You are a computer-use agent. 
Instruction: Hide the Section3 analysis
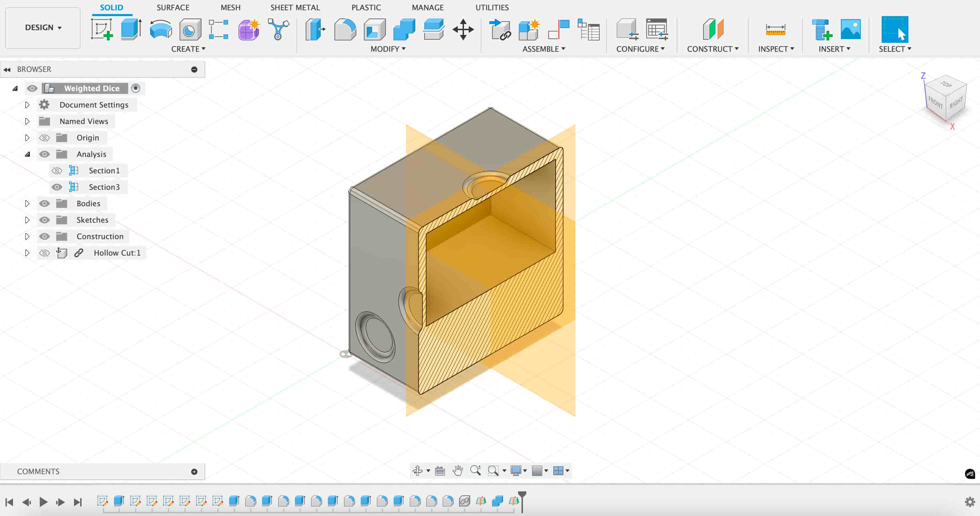click(57, 187)
